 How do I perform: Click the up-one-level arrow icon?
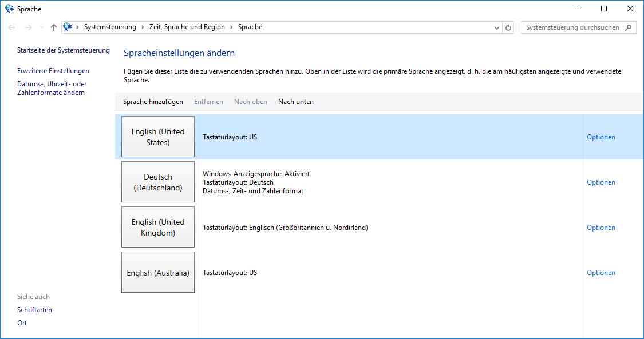coord(54,27)
